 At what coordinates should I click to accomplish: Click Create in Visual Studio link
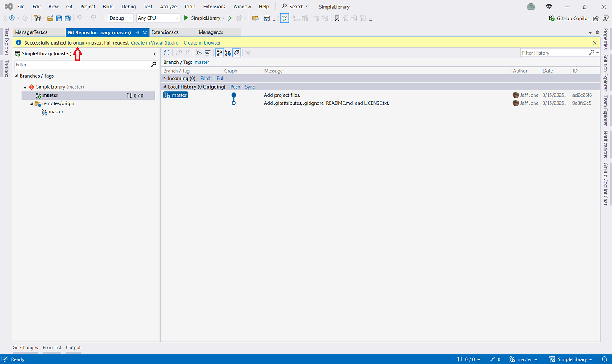click(x=155, y=43)
